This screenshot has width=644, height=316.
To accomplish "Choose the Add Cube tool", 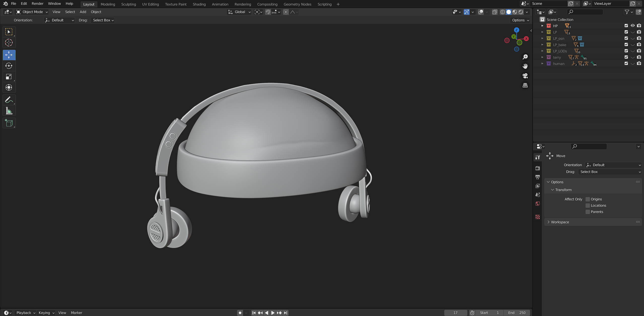I will [x=9, y=123].
